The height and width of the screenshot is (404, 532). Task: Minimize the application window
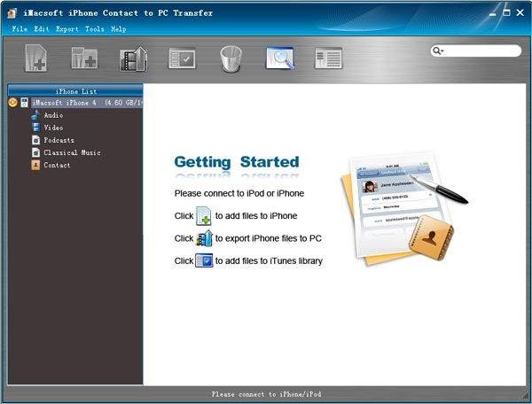tap(493, 13)
